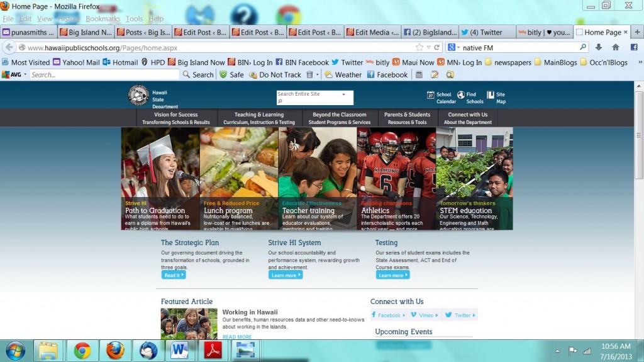
Task: Click AVG trash can icon
Action: coord(309,74)
